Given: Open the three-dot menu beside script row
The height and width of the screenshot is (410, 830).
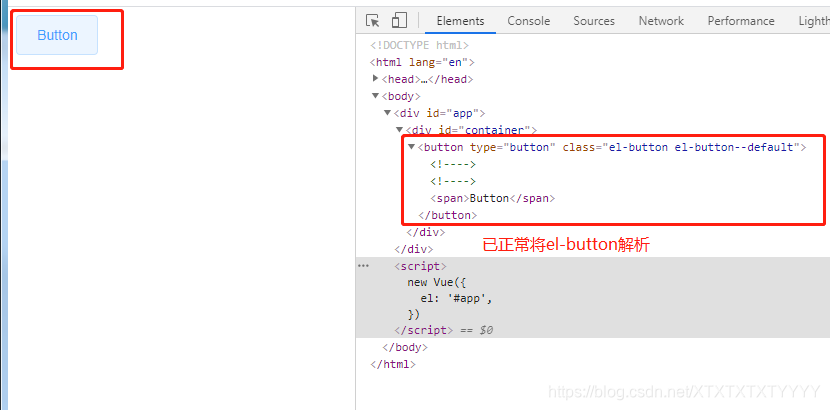Looking at the screenshot, I should click(363, 266).
